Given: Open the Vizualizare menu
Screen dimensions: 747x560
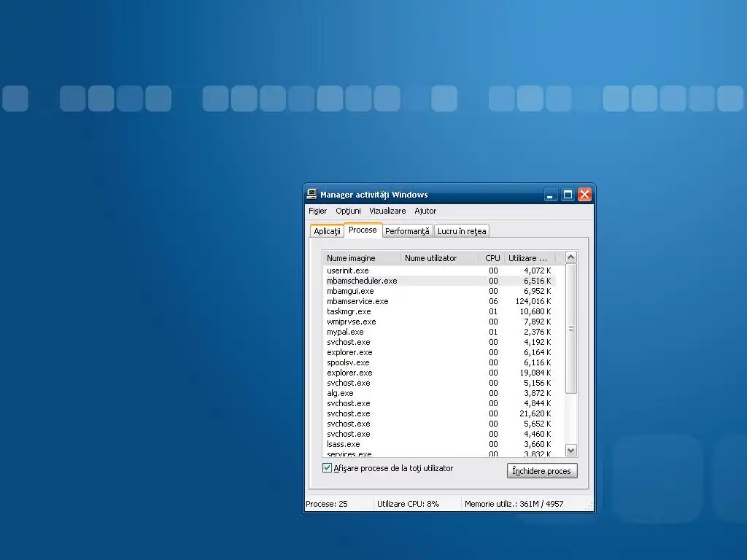Looking at the screenshot, I should [x=387, y=211].
